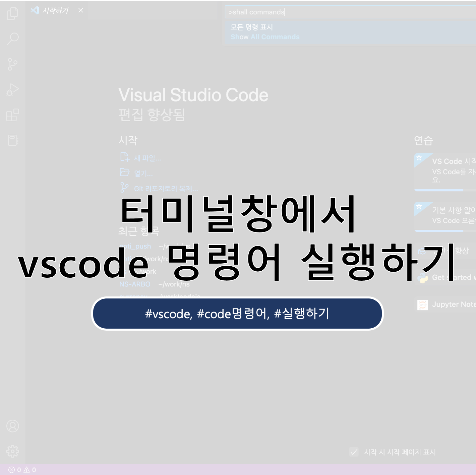Open the 기본 사항 알아보기 walkthrough card
Viewport: 476px width, 475px height.
445,217
